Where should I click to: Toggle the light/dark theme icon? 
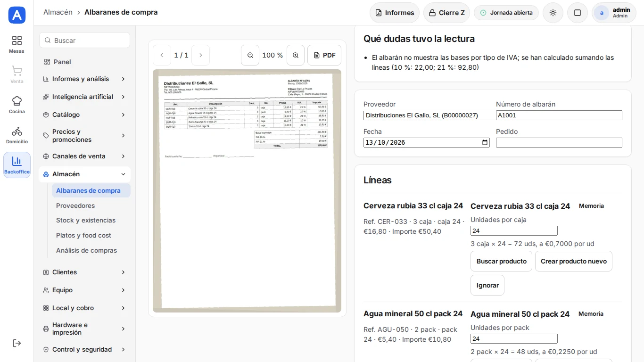[553, 13]
